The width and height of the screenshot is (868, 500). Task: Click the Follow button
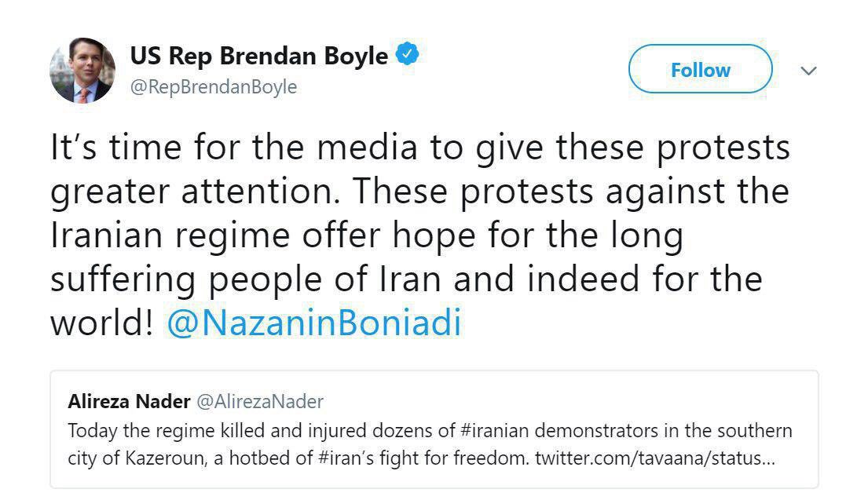[700, 71]
